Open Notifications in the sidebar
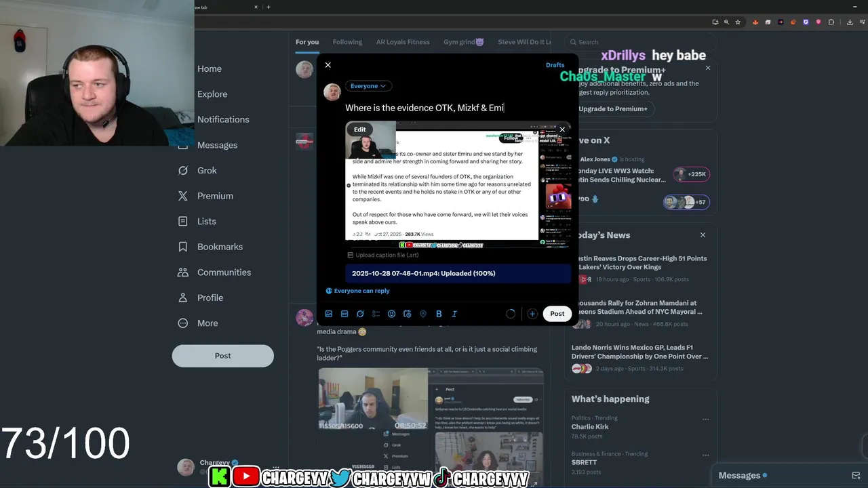The width and height of the screenshot is (868, 488). (223, 119)
